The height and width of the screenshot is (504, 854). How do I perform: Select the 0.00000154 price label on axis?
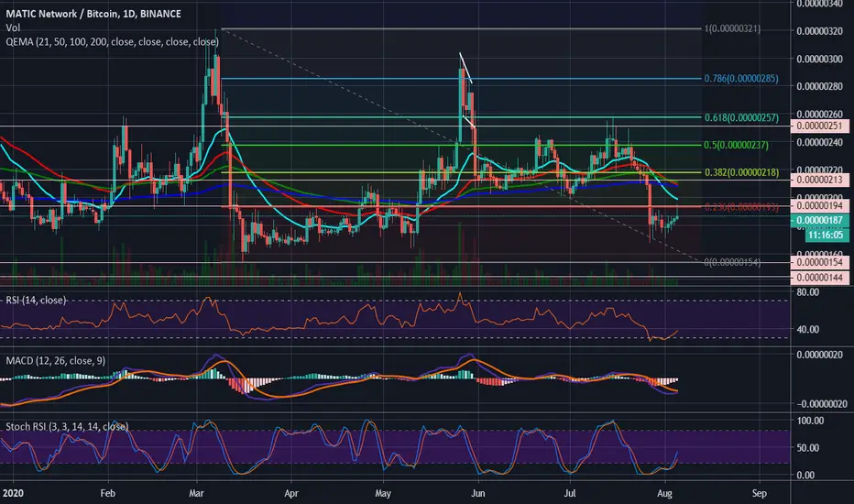pyautogui.click(x=820, y=262)
